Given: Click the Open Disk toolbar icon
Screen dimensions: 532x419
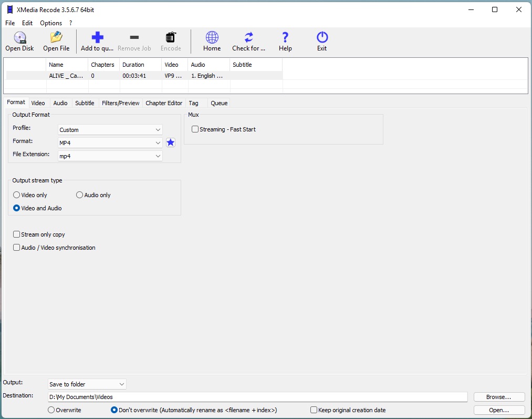Looking at the screenshot, I should 19,37.
